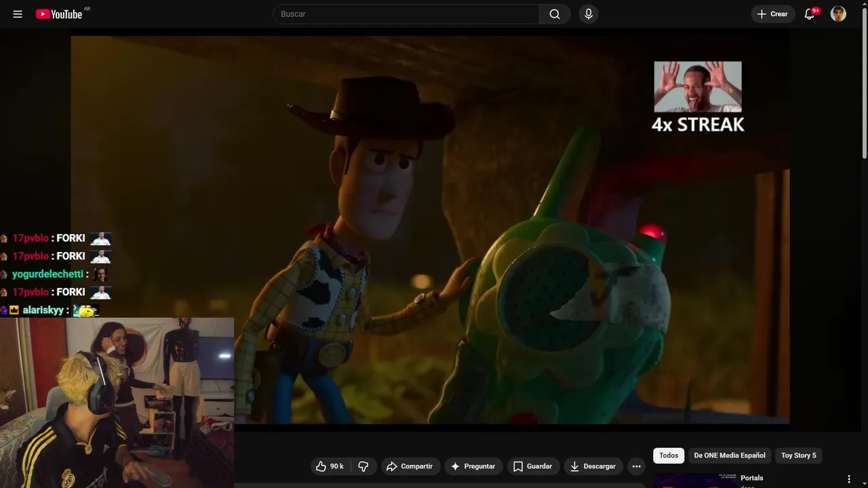Viewport: 868px width, 488px height.
Task: Dislike the video with thumbs down
Action: [363, 466]
